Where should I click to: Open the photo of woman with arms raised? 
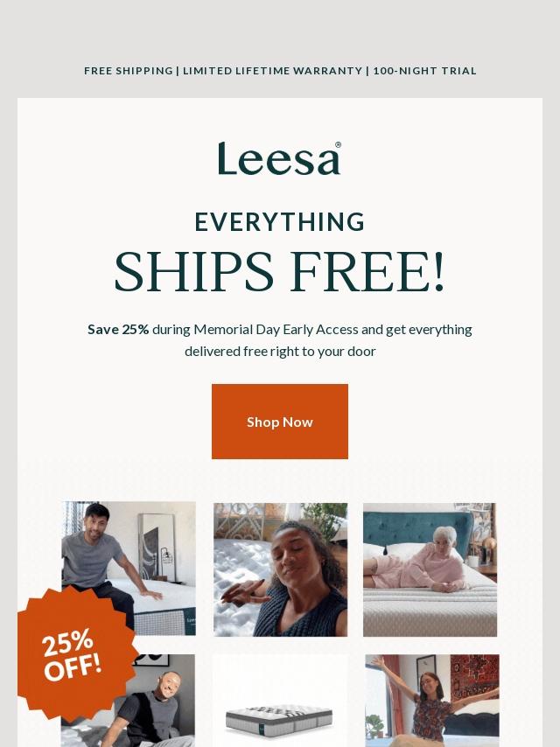(x=432, y=701)
